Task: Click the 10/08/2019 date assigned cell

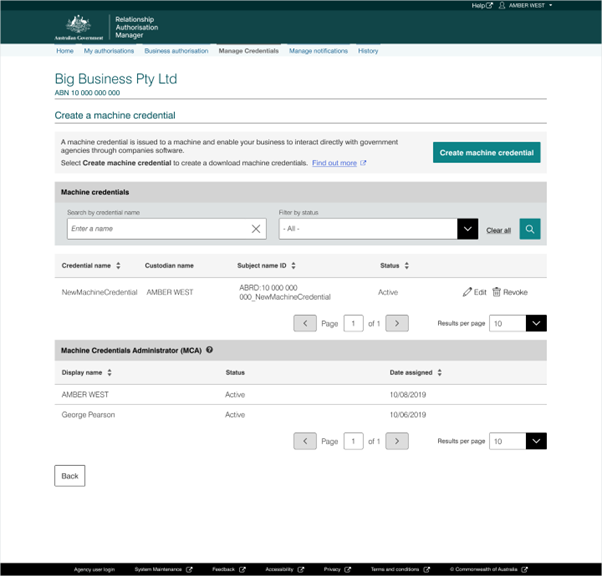Action: [x=408, y=395]
